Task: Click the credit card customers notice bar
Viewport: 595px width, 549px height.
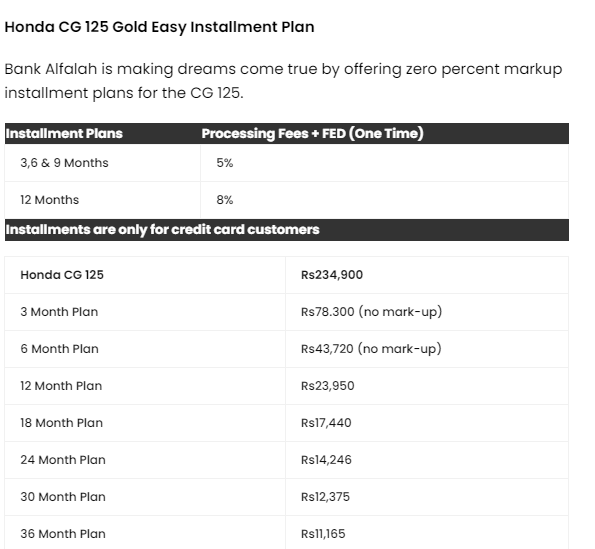Action: coord(286,230)
